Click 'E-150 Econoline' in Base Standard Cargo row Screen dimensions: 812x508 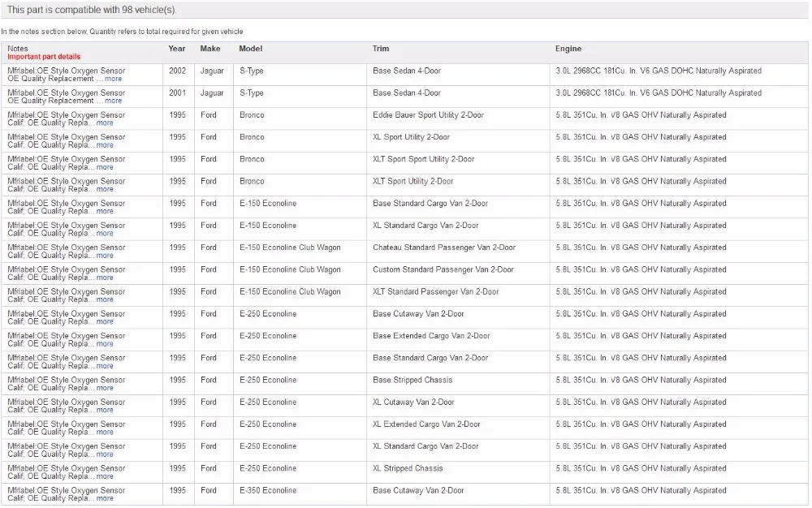(268, 204)
